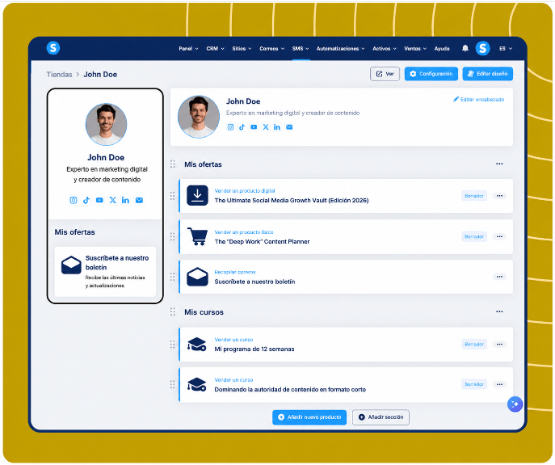Click Editar encabezado link

(479, 99)
